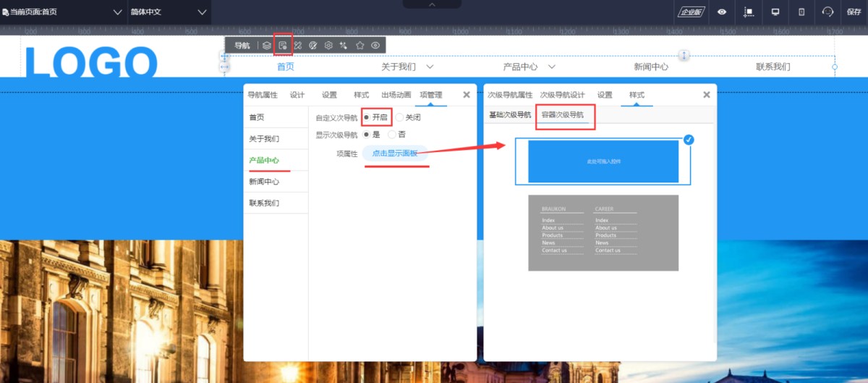Screen dimensions: 868x383
Task: Select 关闭 radio for 自定义次导航
Action: 400,117
